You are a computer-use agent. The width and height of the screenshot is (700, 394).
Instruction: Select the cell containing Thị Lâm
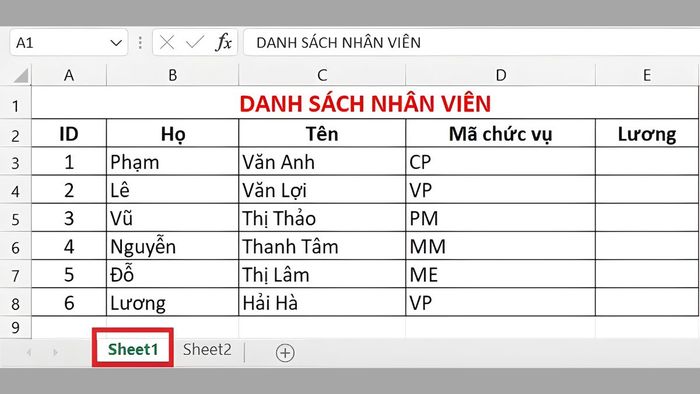[x=322, y=274]
